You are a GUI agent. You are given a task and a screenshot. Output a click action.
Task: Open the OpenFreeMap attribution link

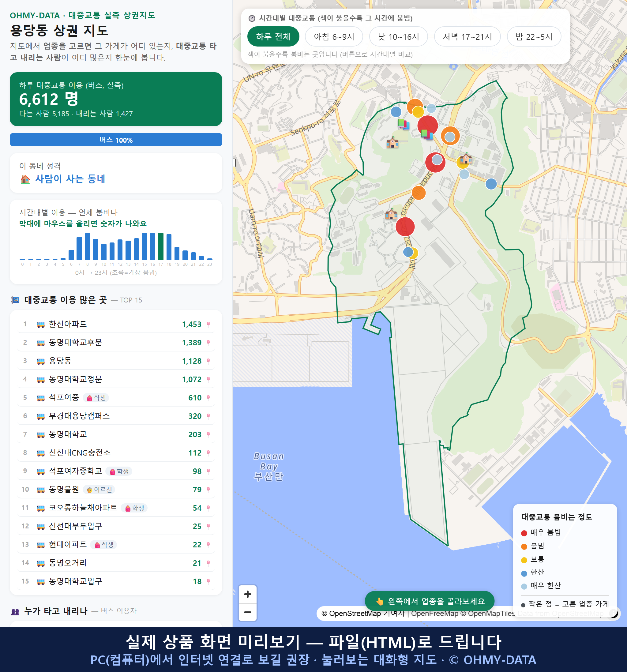coord(435,613)
